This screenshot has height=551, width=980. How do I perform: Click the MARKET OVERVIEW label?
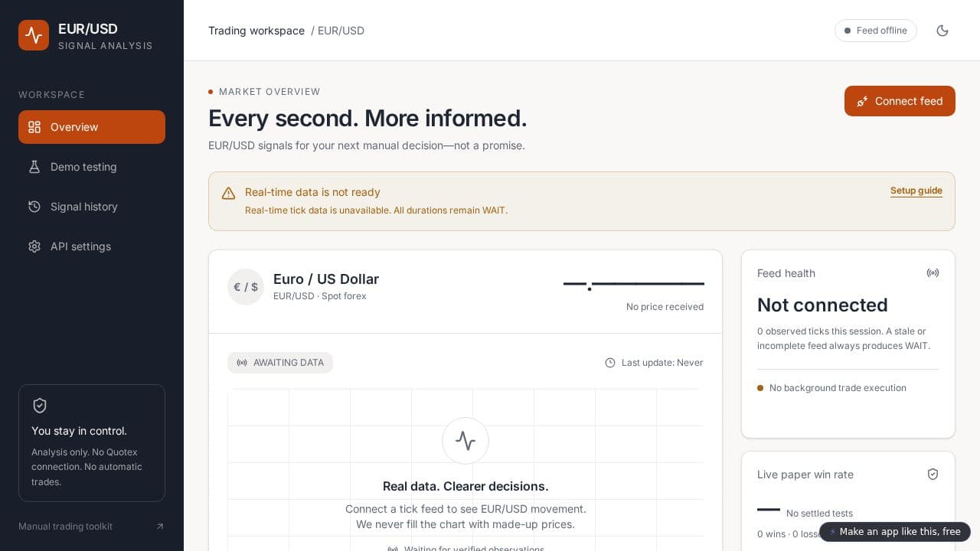[269, 92]
